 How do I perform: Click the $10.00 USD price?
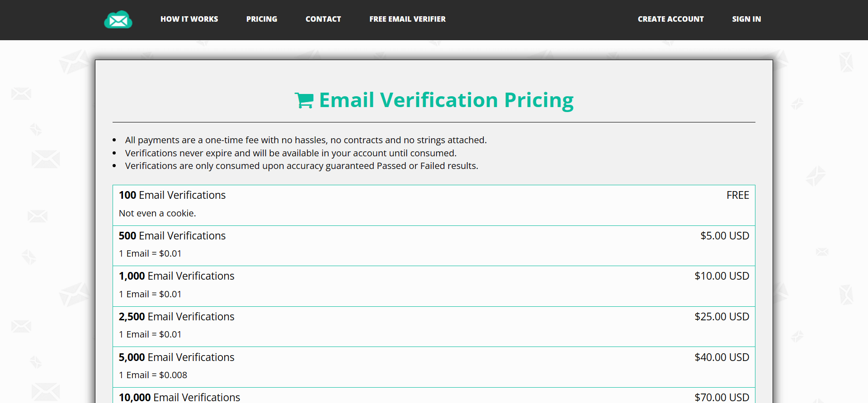tap(722, 276)
